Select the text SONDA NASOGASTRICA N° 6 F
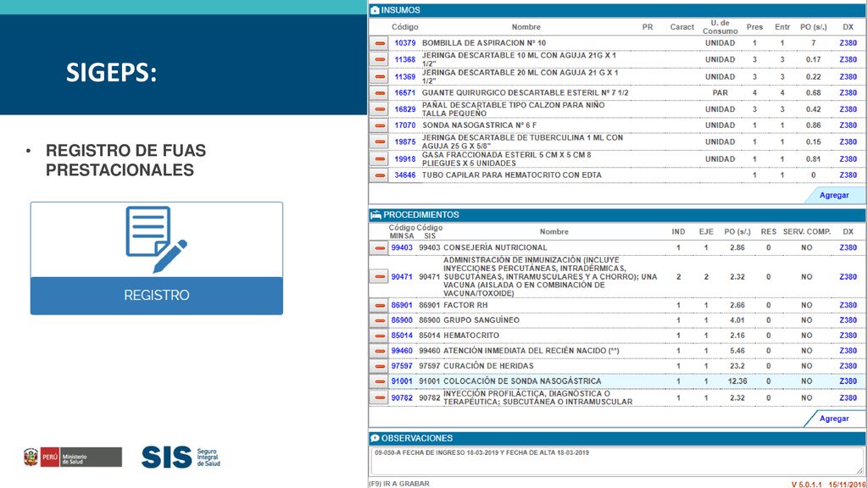The image size is (868, 488). (480, 125)
